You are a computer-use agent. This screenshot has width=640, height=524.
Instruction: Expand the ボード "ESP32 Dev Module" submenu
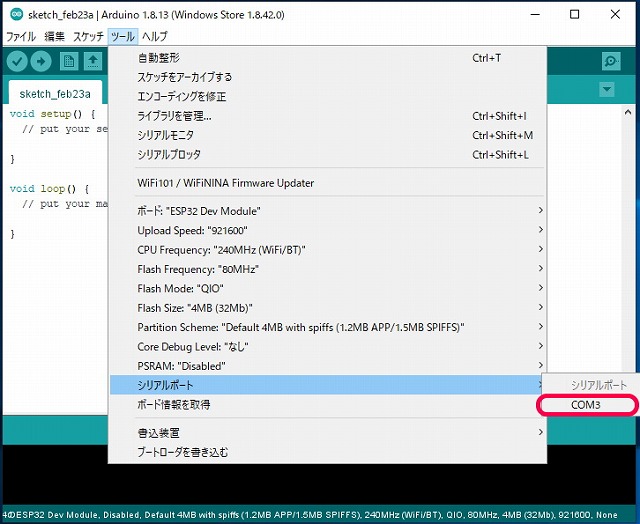pos(327,211)
